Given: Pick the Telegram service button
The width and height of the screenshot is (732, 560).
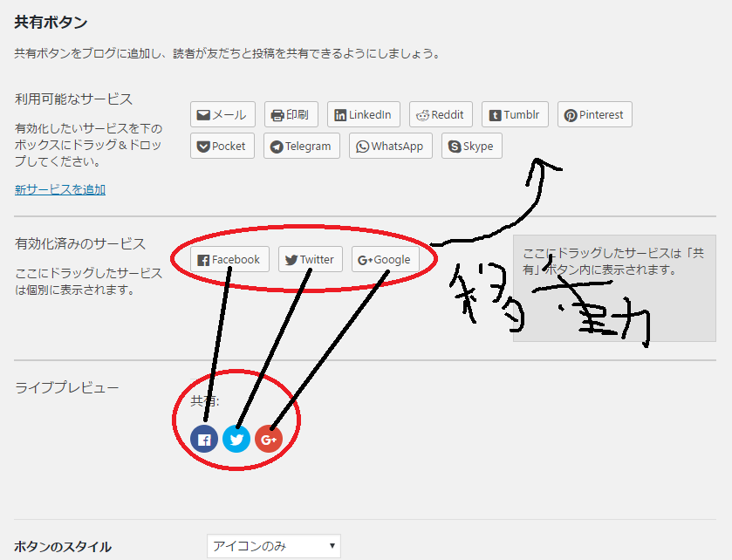Looking at the screenshot, I should pyautogui.click(x=301, y=146).
